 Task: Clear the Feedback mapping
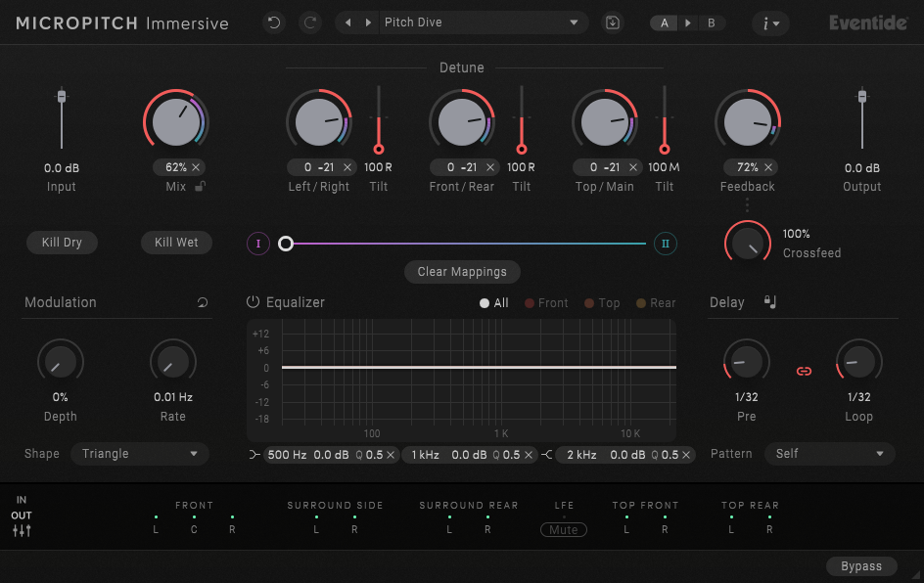point(768,167)
